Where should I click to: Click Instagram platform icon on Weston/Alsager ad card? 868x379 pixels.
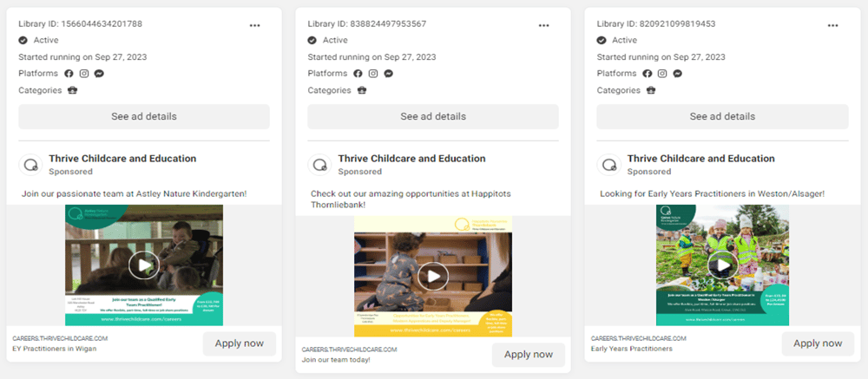[662, 74]
